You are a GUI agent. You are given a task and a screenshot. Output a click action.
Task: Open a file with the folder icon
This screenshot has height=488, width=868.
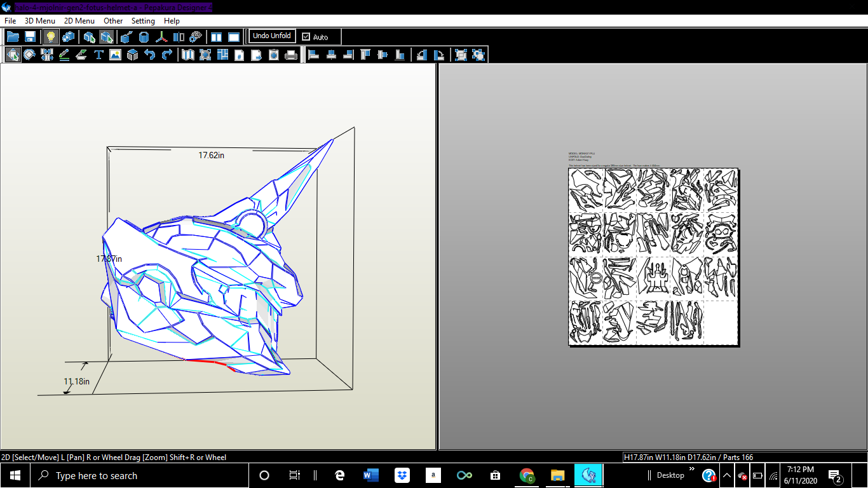tap(13, 37)
